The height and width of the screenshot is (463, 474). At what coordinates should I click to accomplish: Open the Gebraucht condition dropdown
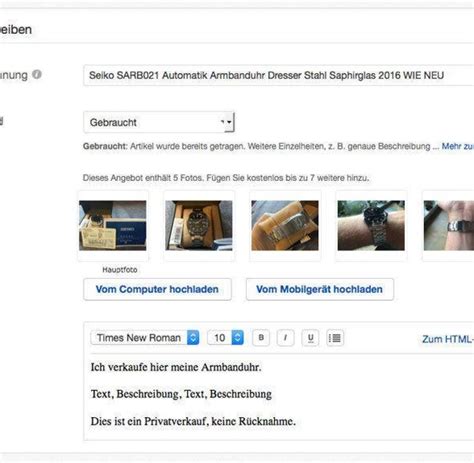pyautogui.click(x=159, y=122)
